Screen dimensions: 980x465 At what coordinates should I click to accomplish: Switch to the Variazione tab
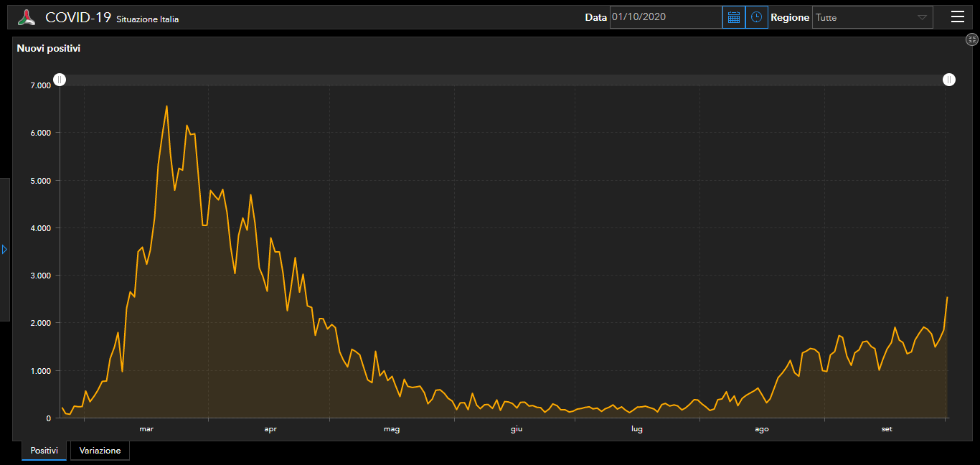click(100, 451)
